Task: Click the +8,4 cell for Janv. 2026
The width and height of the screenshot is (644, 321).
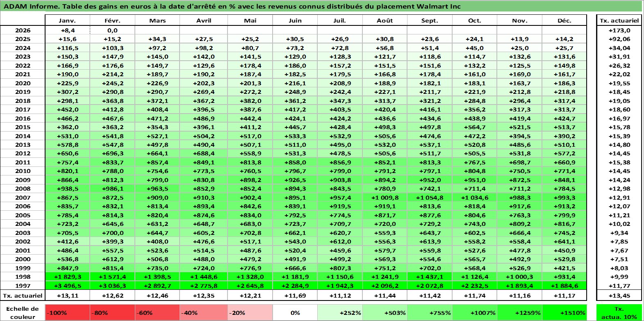Action: 67,30
